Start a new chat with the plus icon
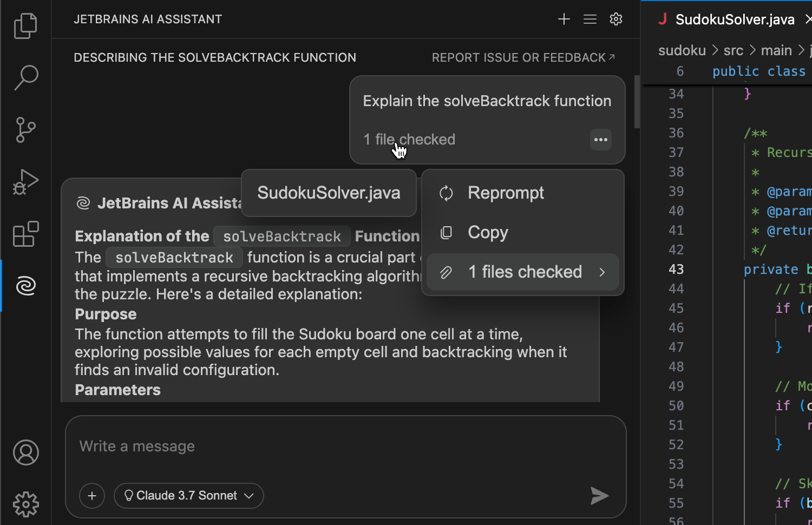The height and width of the screenshot is (525, 812). (x=564, y=19)
